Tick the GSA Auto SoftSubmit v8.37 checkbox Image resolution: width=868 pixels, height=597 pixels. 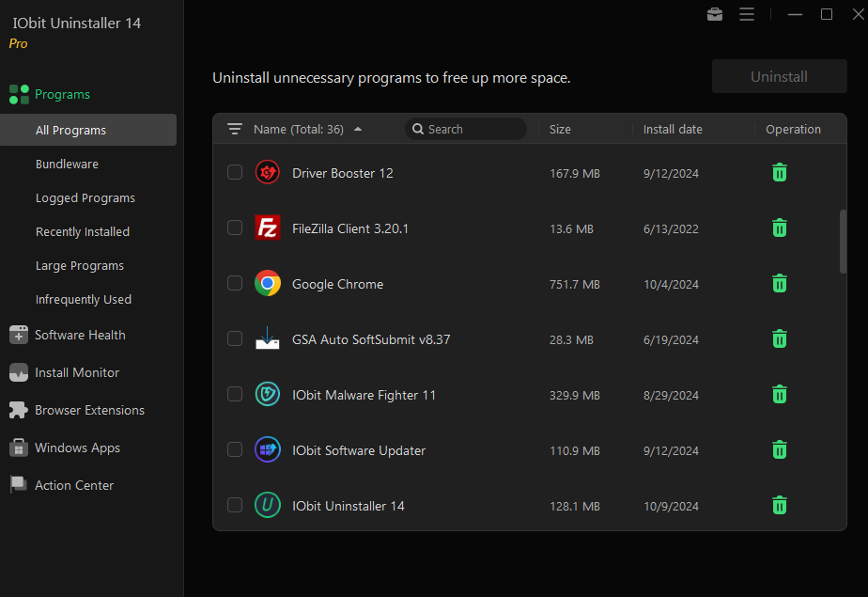235,338
